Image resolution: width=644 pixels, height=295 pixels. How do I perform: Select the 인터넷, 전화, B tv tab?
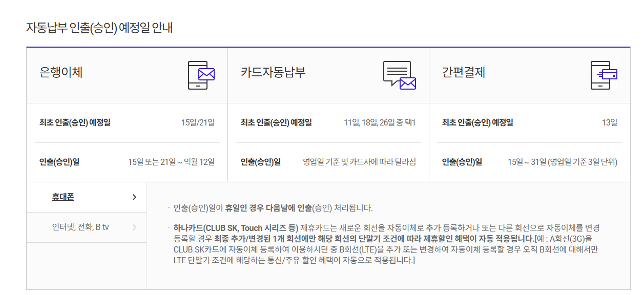pos(87,227)
